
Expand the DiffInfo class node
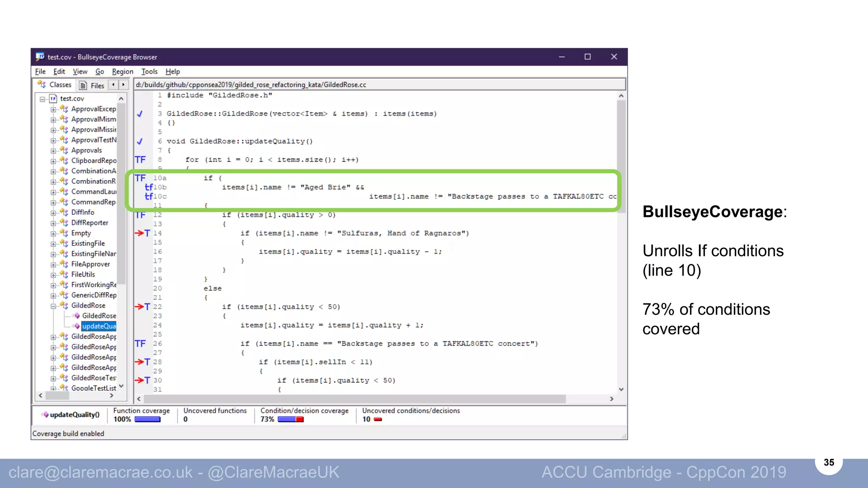coord(53,213)
